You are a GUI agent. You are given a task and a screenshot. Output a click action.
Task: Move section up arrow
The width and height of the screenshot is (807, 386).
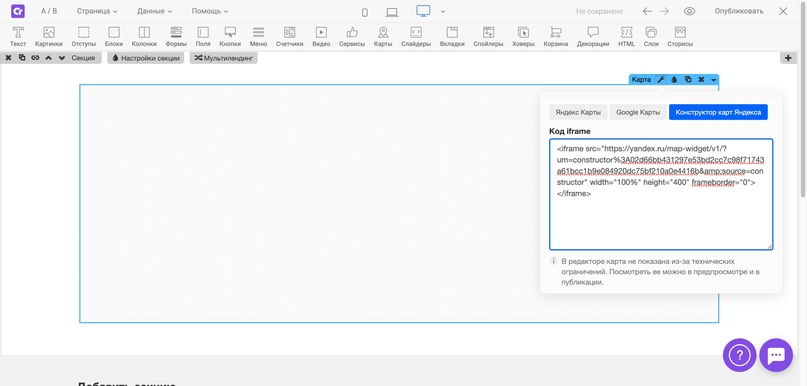(48, 58)
